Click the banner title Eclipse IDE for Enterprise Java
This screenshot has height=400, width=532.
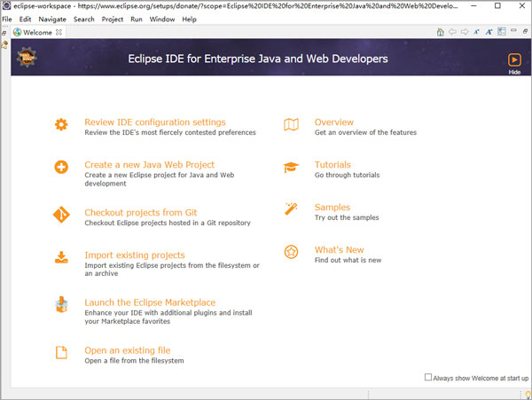tap(258, 59)
